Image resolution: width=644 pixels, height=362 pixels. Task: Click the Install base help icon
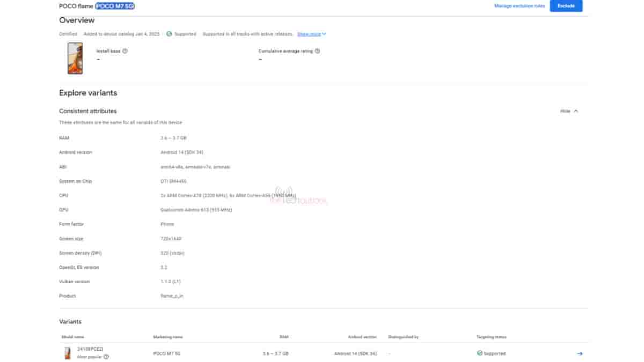click(125, 51)
